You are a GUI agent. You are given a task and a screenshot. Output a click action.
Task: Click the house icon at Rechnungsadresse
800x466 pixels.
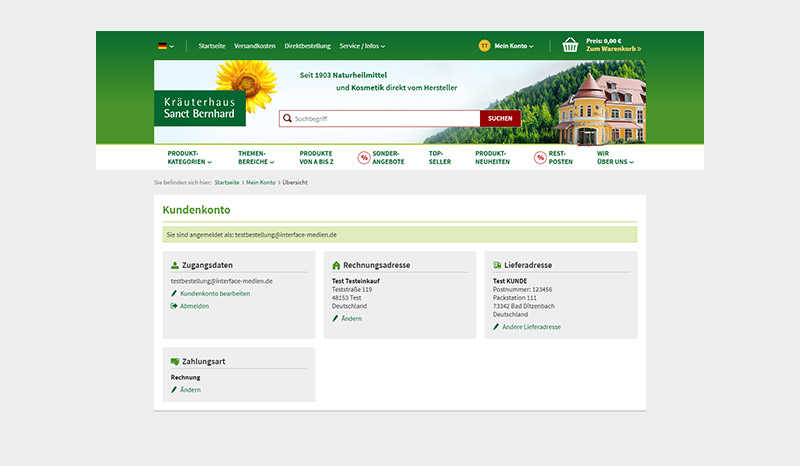336,265
